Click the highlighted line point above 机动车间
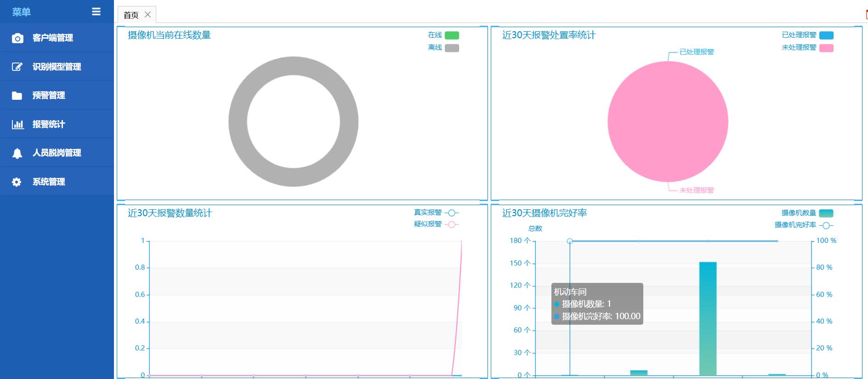868x379 pixels. (570, 241)
